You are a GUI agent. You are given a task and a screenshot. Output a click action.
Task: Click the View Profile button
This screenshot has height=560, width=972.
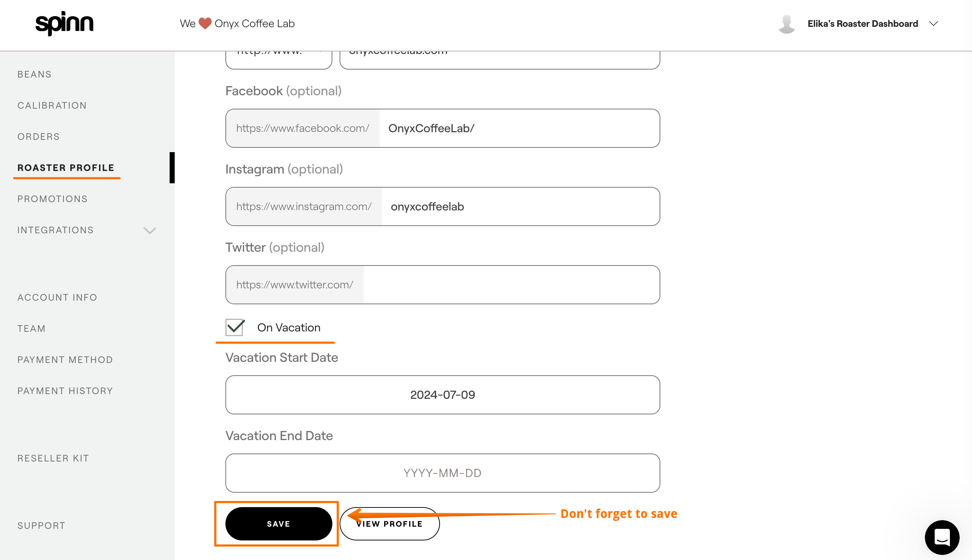point(389,523)
